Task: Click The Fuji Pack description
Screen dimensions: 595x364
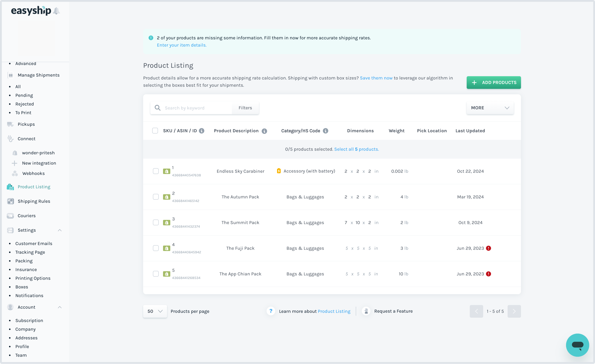Action: [x=240, y=248]
